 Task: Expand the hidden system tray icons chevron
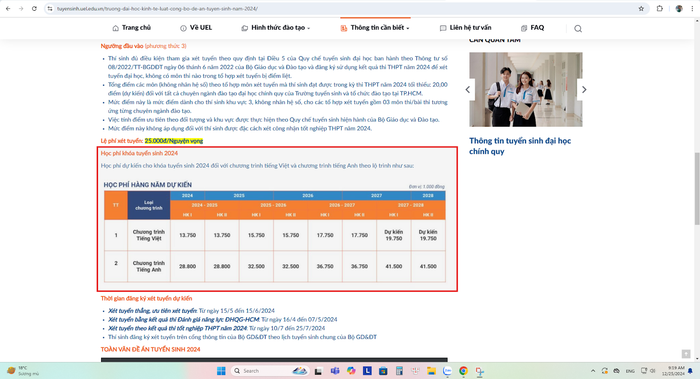pos(593,371)
